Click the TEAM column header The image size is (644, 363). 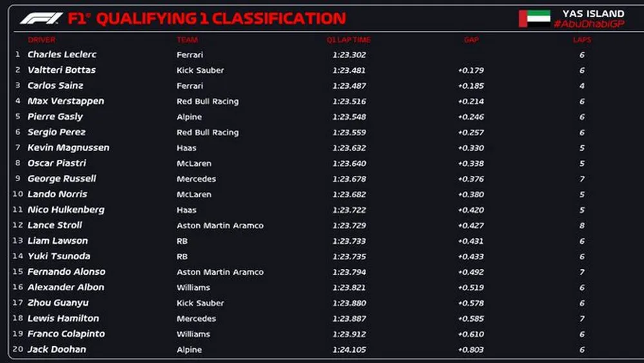point(187,40)
